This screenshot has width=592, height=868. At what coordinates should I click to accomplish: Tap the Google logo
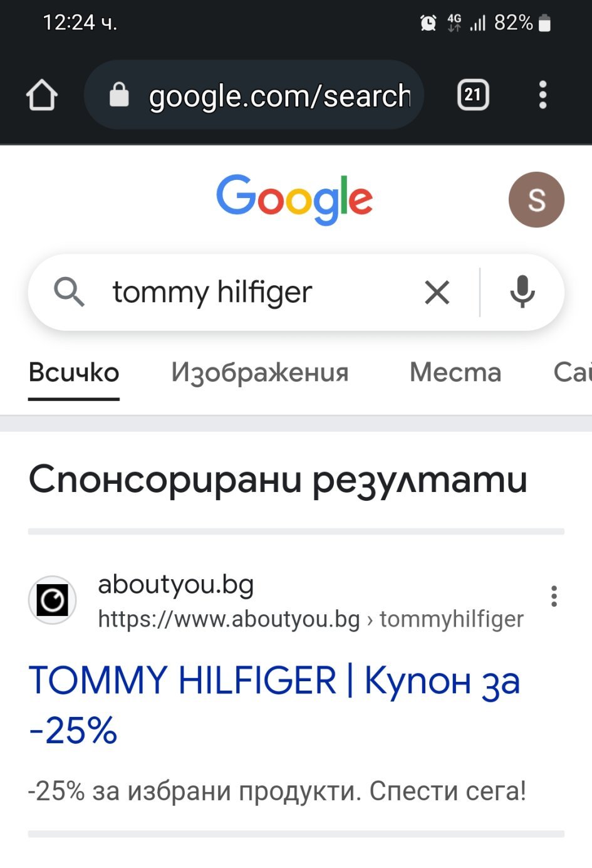point(294,199)
